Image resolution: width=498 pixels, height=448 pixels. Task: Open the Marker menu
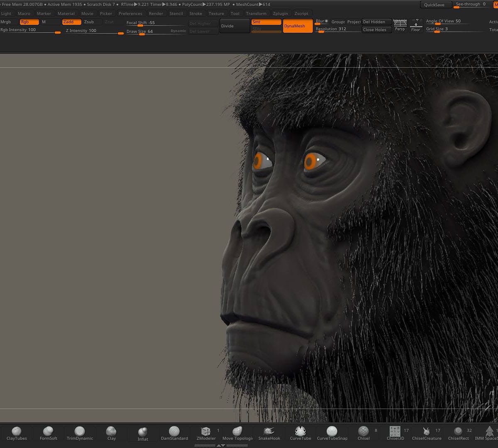pyautogui.click(x=44, y=14)
